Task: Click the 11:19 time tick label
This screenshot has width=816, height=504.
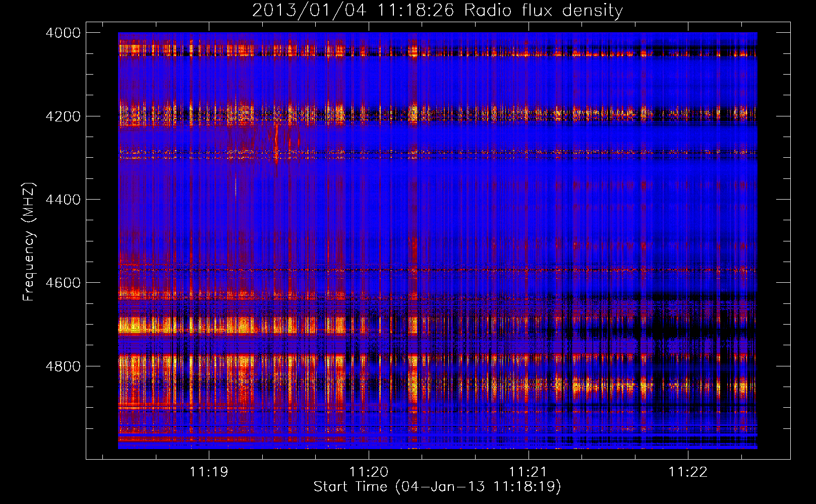Action: (x=209, y=472)
